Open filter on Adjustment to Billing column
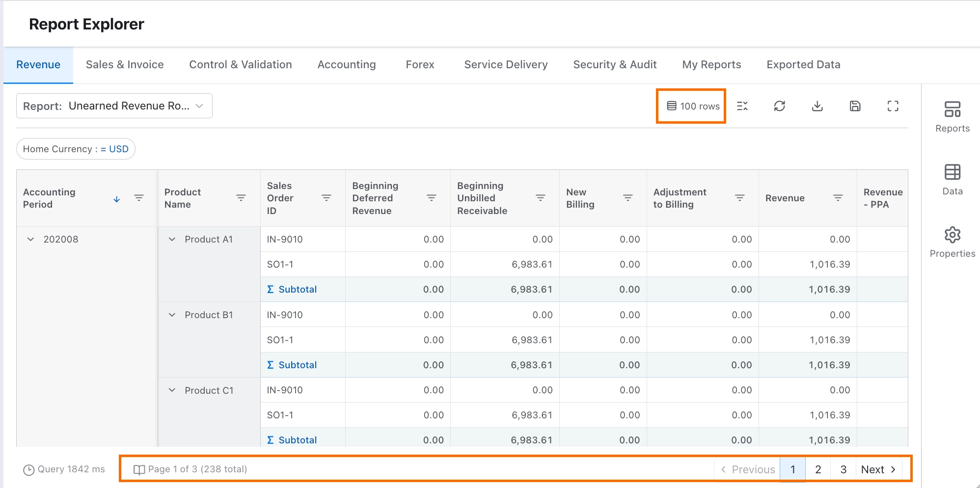This screenshot has width=980, height=488. (740, 198)
